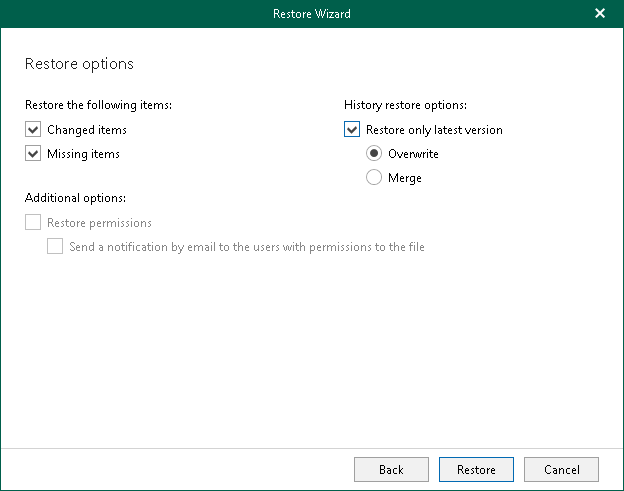
Task: Disable Restore only latest version checkbox
Action: 351,130
